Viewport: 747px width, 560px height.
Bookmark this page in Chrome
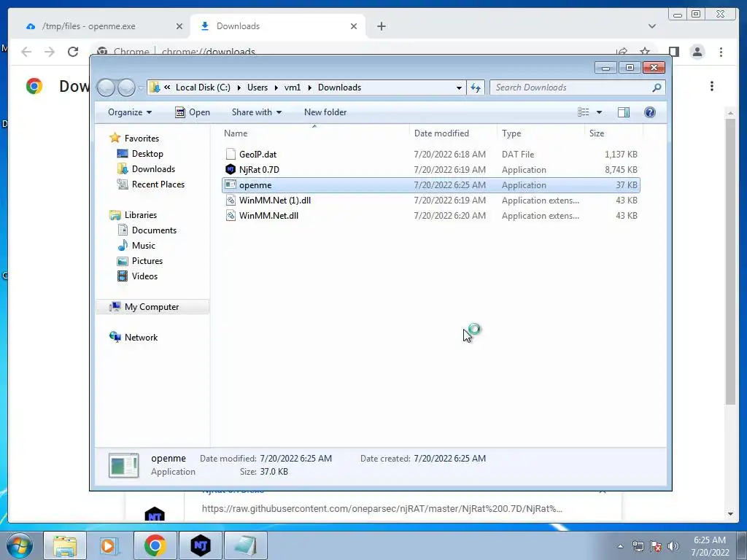[645, 51]
